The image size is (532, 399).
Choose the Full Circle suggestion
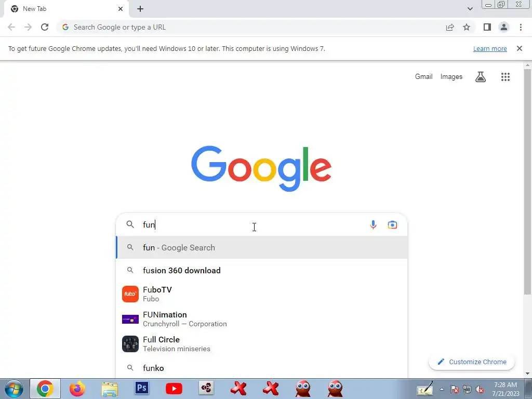coord(261,344)
